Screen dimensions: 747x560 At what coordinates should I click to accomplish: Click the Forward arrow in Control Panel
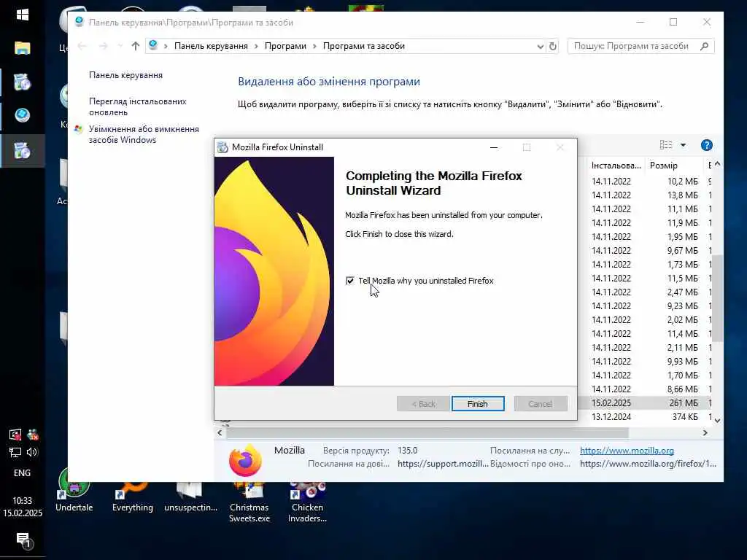[x=103, y=46]
